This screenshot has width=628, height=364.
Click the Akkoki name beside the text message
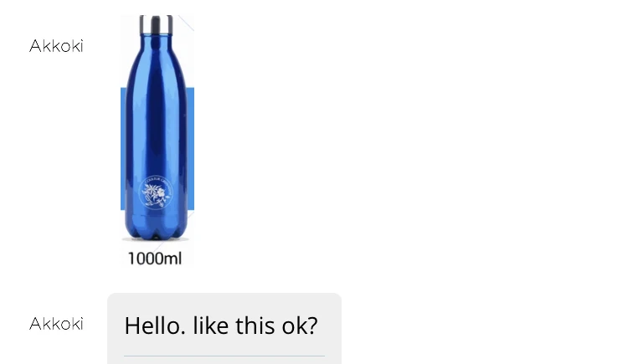coord(56,324)
